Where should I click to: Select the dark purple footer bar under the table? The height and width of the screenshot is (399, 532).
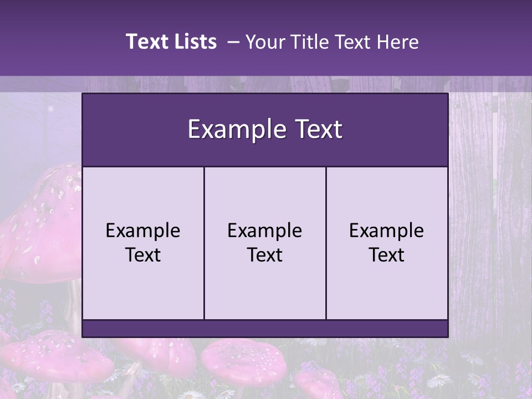pyautogui.click(x=265, y=329)
